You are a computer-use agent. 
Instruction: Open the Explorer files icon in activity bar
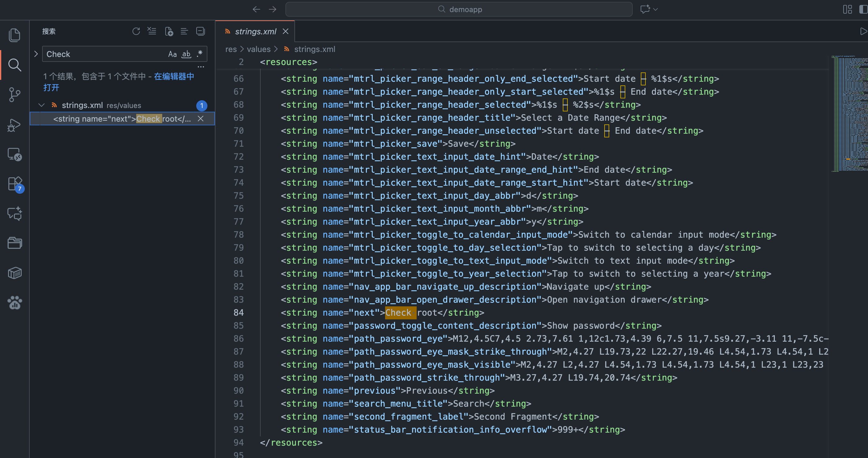click(15, 35)
